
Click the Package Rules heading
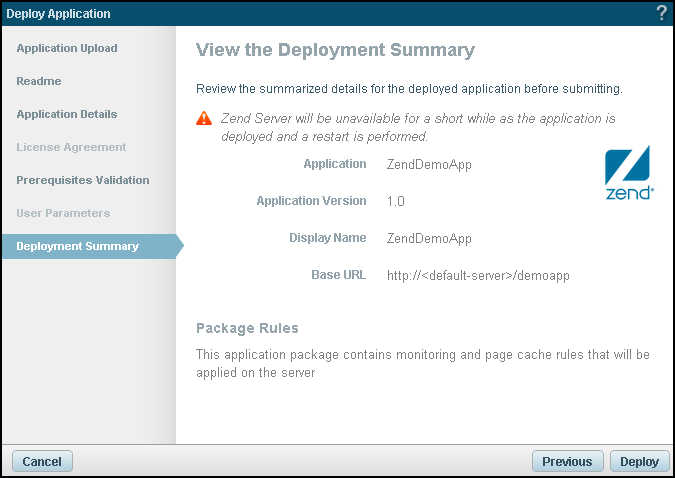point(247,328)
